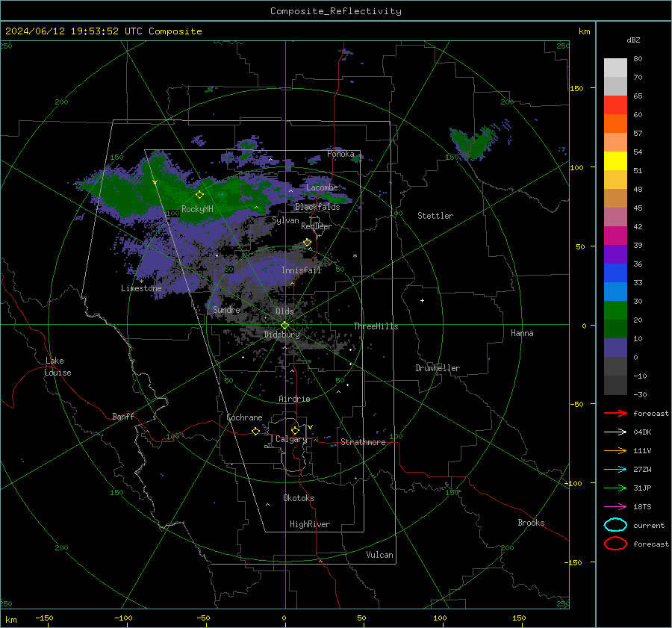The image size is (672, 628).
Task: Click the magenta swatch in dBZ legend
Action: coord(615,236)
